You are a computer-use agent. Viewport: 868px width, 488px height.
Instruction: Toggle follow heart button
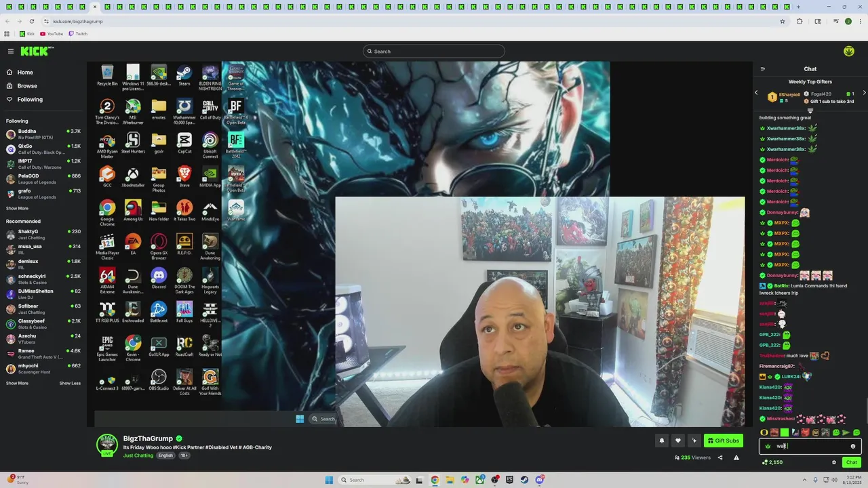coord(677,441)
